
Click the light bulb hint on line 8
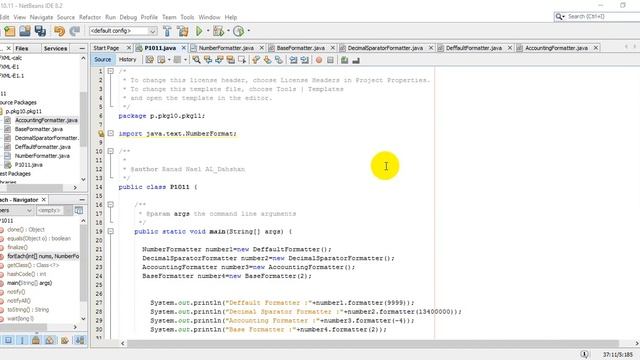(x=101, y=133)
